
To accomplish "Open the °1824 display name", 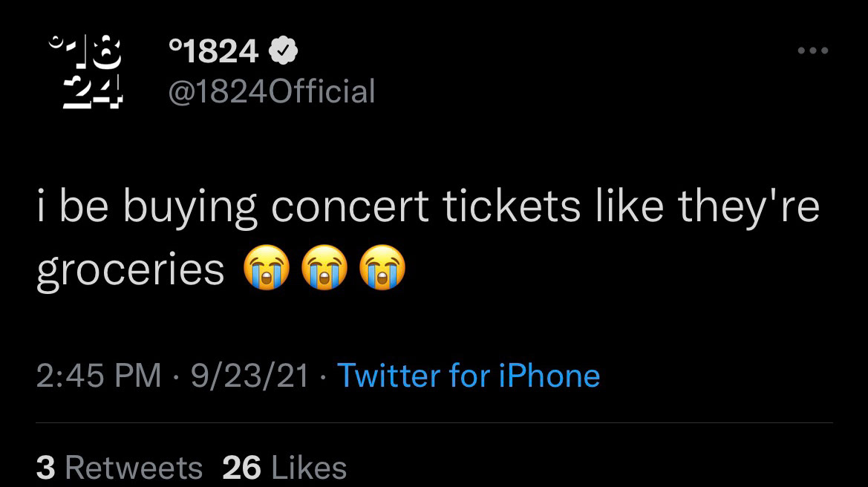I will point(214,51).
